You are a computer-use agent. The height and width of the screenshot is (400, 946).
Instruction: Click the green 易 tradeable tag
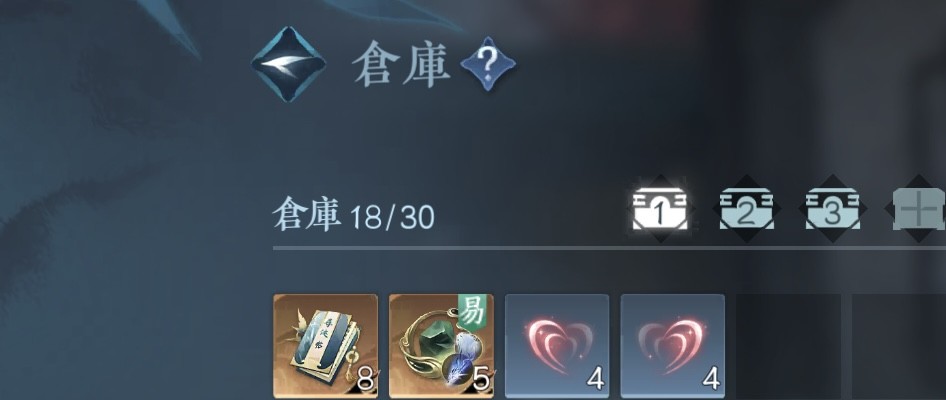472,313
